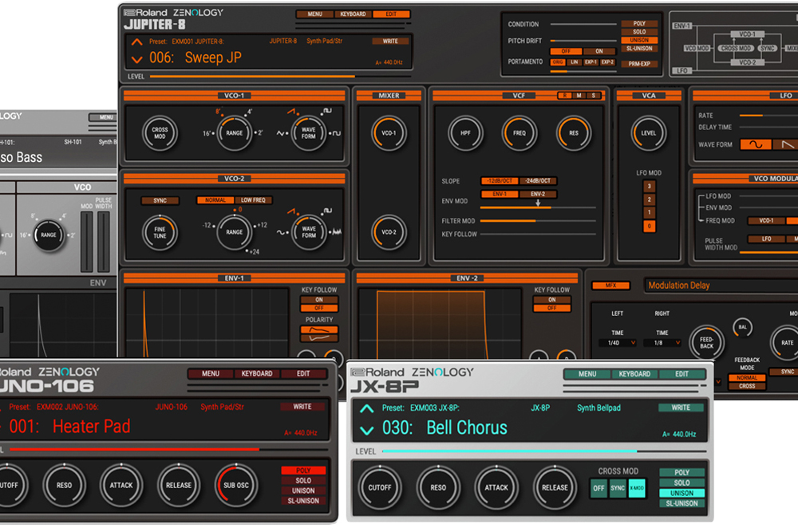Step to the previous Jupiter-8 preset with the up arrow
798x532 pixels.
click(x=136, y=42)
